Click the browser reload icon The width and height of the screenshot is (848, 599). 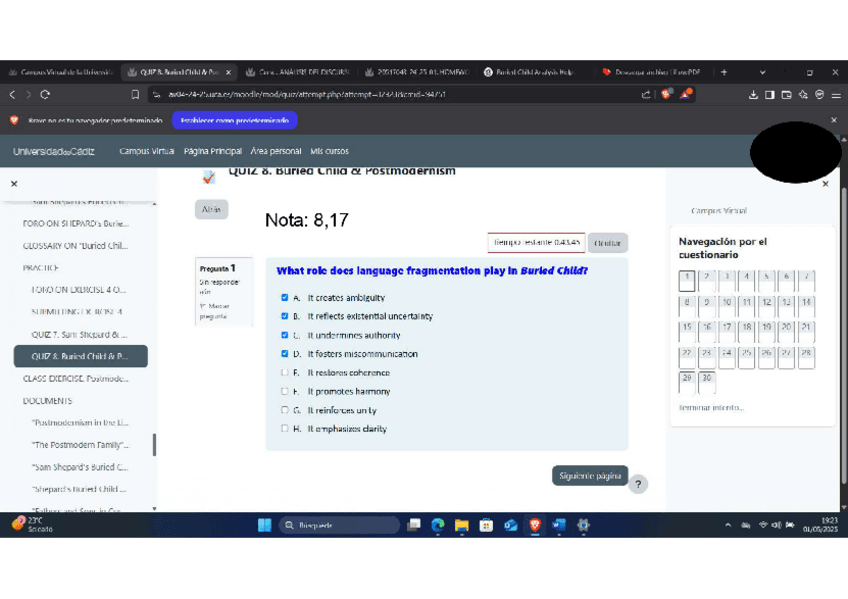pyautogui.click(x=45, y=95)
